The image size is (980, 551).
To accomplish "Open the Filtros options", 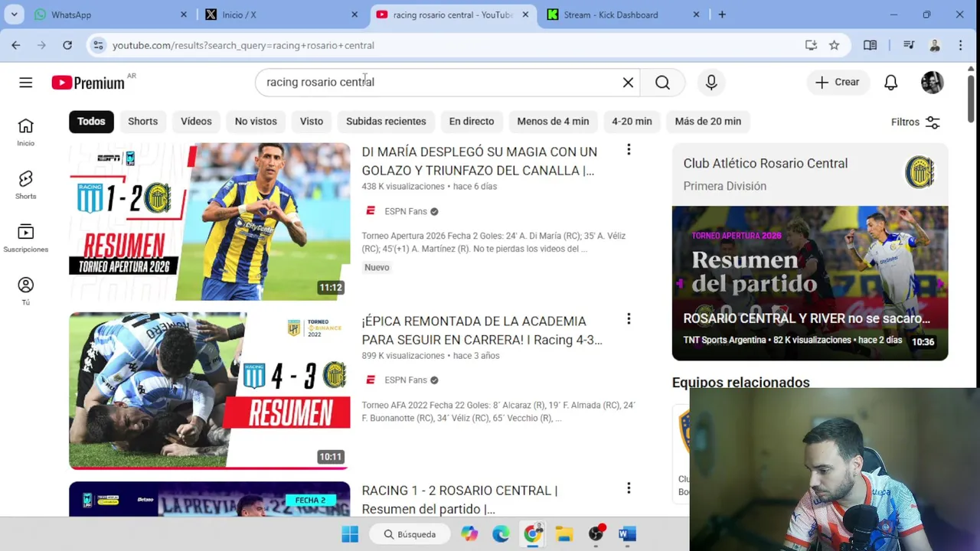I will pos(916,122).
